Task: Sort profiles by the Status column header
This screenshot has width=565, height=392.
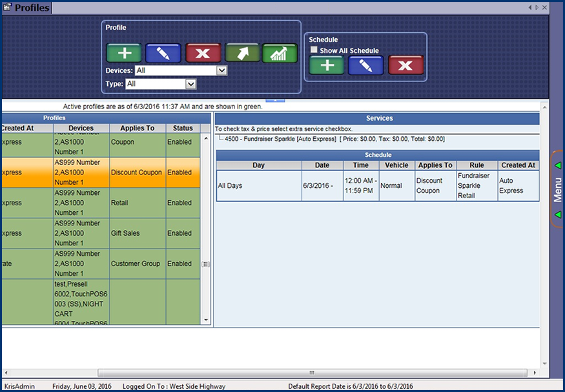Action: [183, 128]
